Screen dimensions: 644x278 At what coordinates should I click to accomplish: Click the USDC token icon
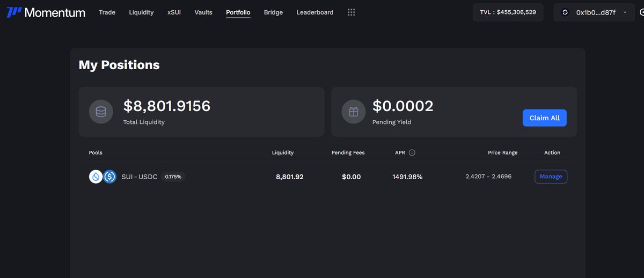(109, 177)
